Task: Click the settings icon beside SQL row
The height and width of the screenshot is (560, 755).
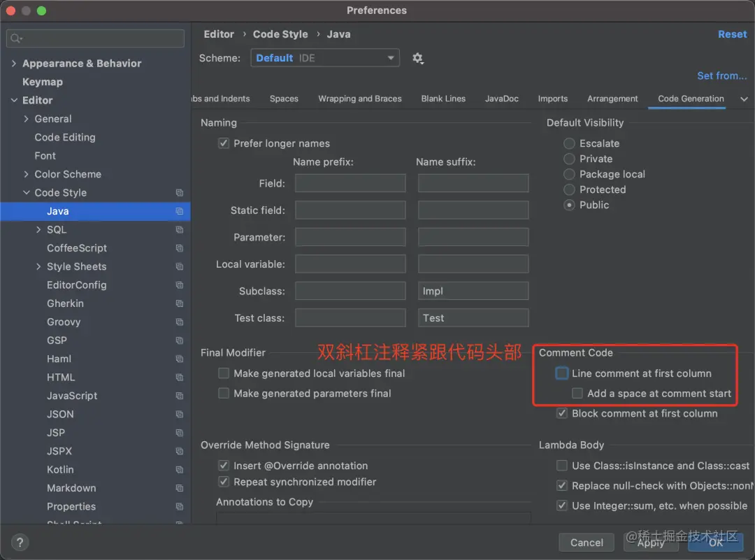Action: pyautogui.click(x=180, y=230)
